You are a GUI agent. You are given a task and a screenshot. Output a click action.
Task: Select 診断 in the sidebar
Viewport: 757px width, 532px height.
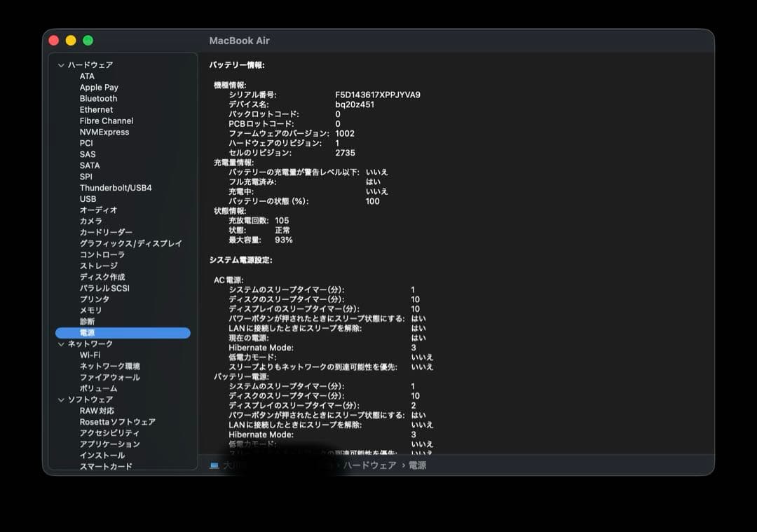click(x=87, y=321)
